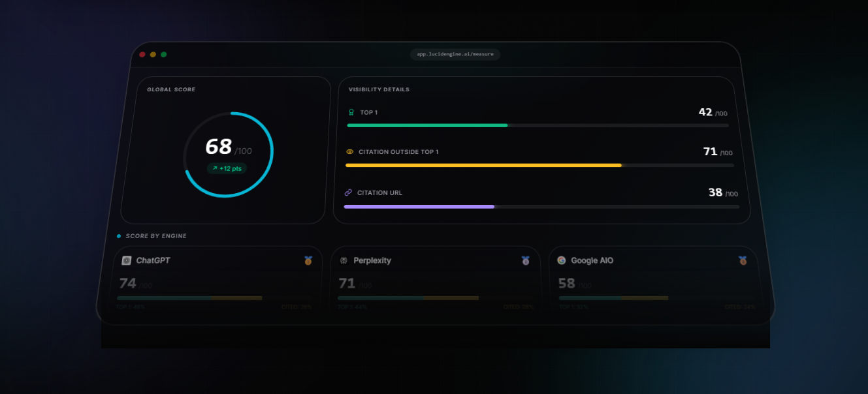Click the eye icon beside Citation Outside Top 1

click(349, 152)
